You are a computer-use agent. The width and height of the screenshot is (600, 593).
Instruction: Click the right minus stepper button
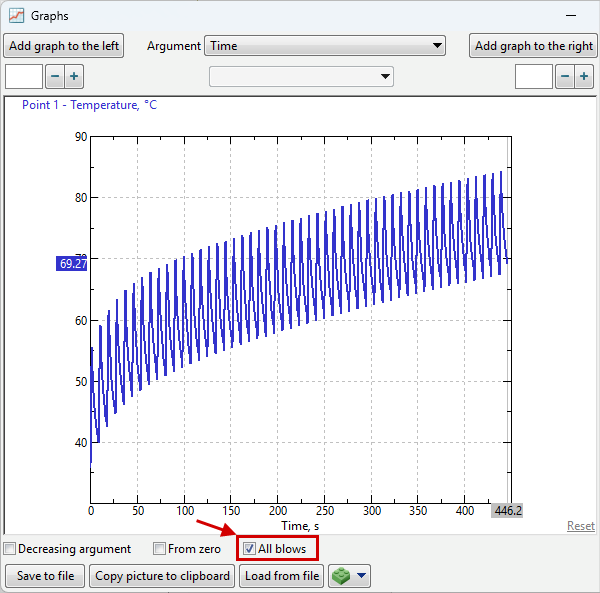(565, 77)
